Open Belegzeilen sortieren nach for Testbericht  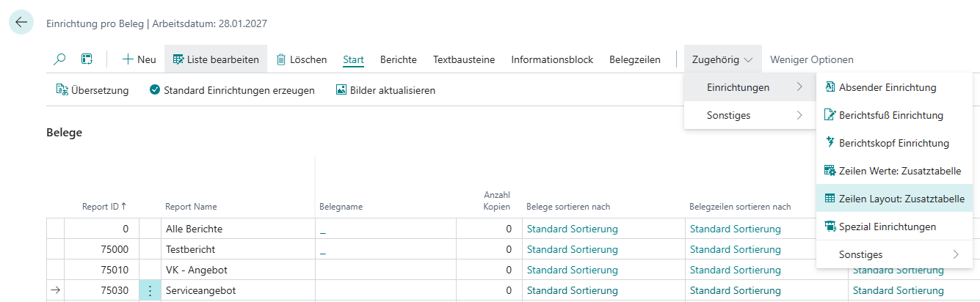click(736, 249)
